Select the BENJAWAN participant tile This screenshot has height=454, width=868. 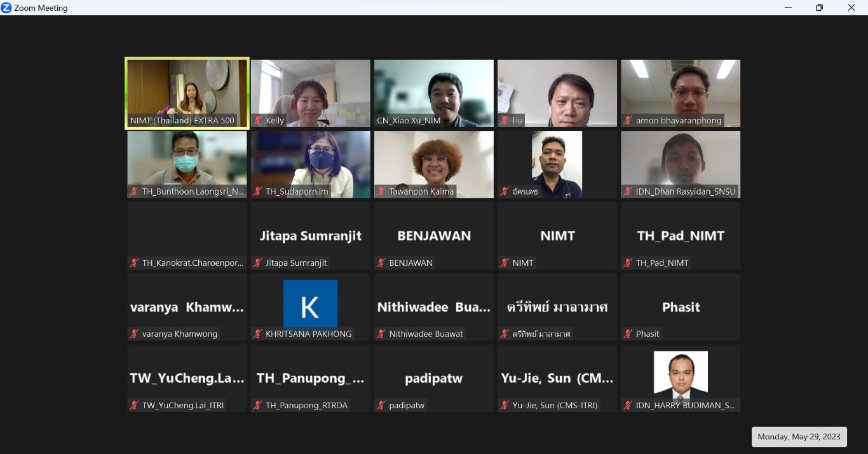(x=433, y=236)
